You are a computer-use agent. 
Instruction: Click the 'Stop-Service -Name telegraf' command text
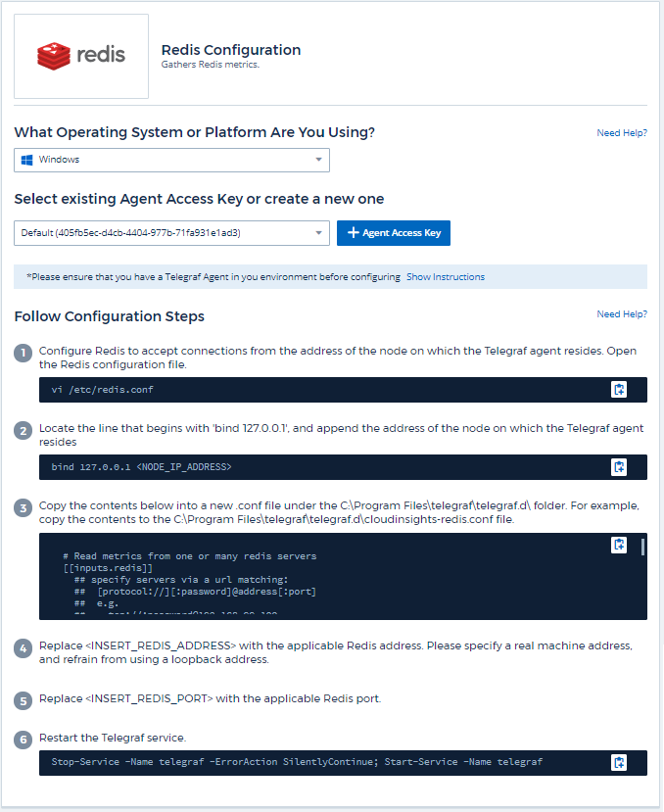coord(297,762)
